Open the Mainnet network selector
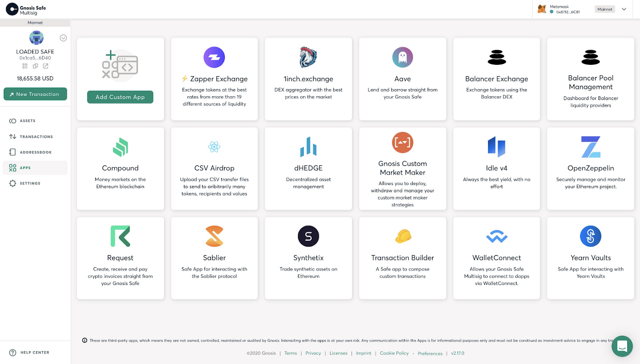The width and height of the screenshot is (640, 364). click(x=604, y=9)
